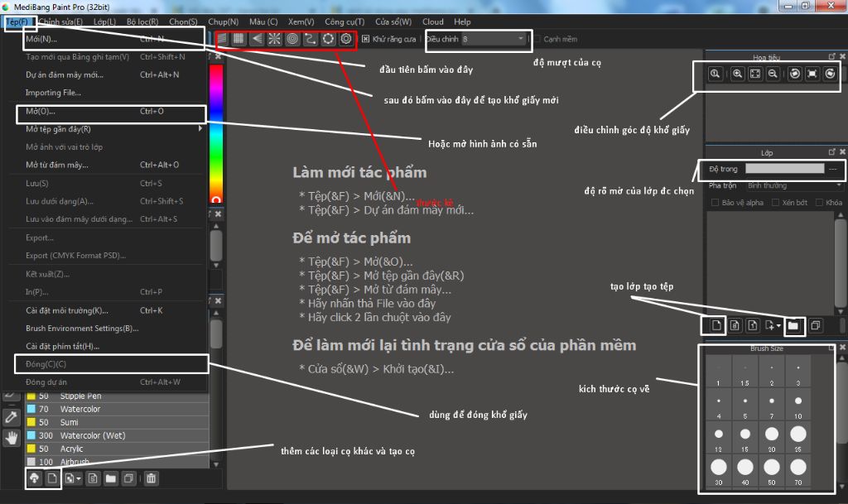Enable Khóa checkbox
Image resolution: width=848 pixels, height=504 pixels.
819,203
